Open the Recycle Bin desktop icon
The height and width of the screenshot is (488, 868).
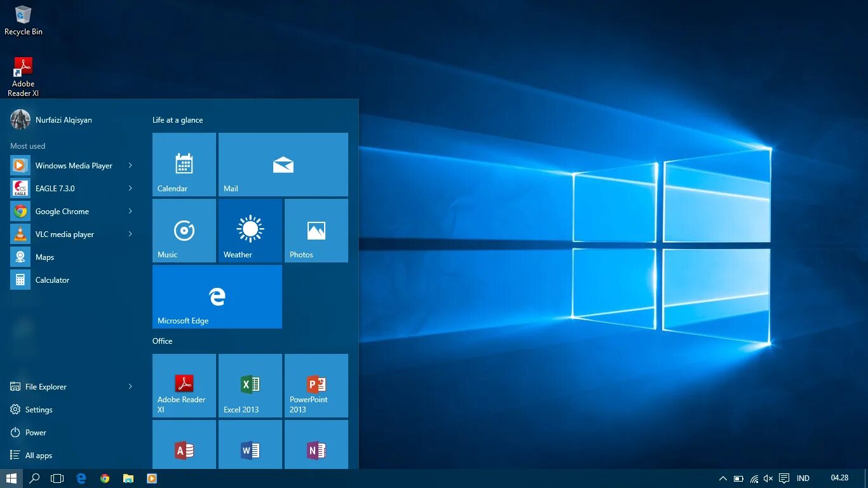[x=24, y=20]
